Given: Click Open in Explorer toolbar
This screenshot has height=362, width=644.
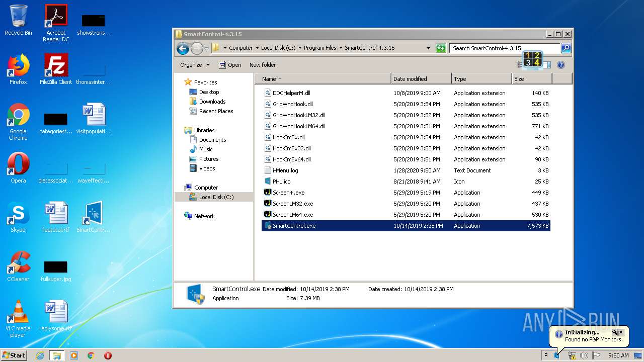Looking at the screenshot, I should click(x=230, y=65).
